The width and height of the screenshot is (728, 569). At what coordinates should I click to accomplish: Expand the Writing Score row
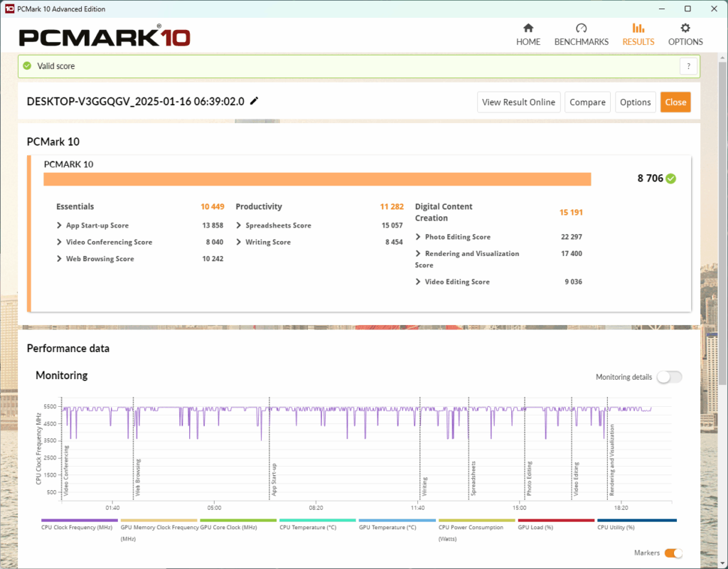click(x=239, y=242)
